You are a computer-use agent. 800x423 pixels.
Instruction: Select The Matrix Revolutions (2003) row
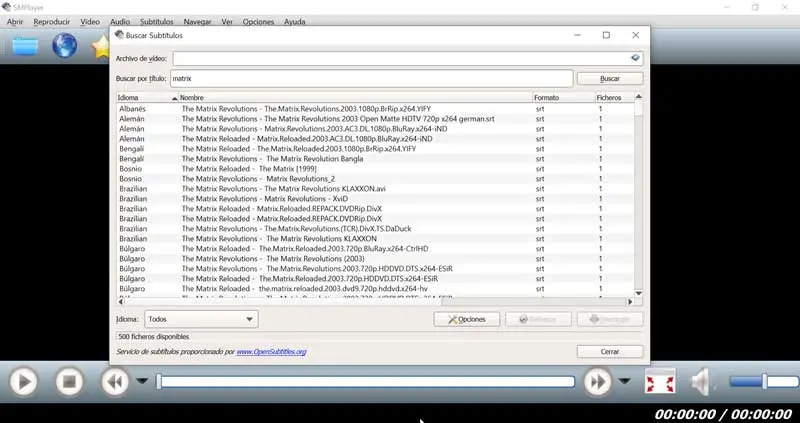375,259
